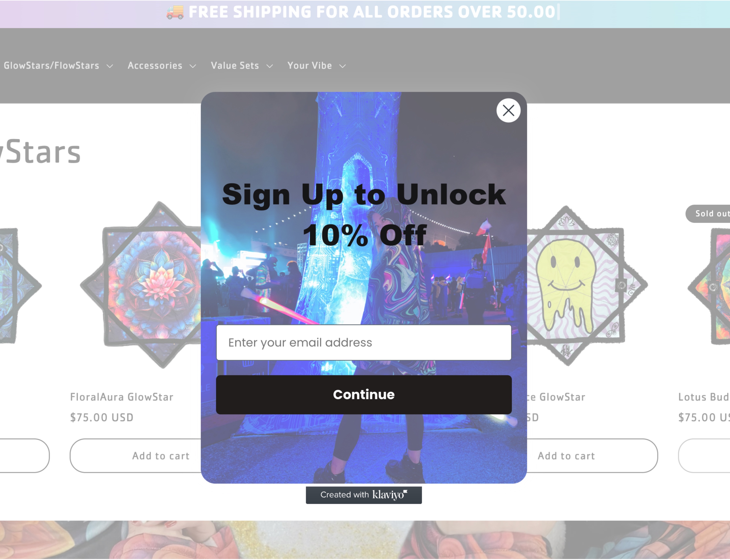Open the GlowStars/FlowStars menu item

[x=52, y=66]
